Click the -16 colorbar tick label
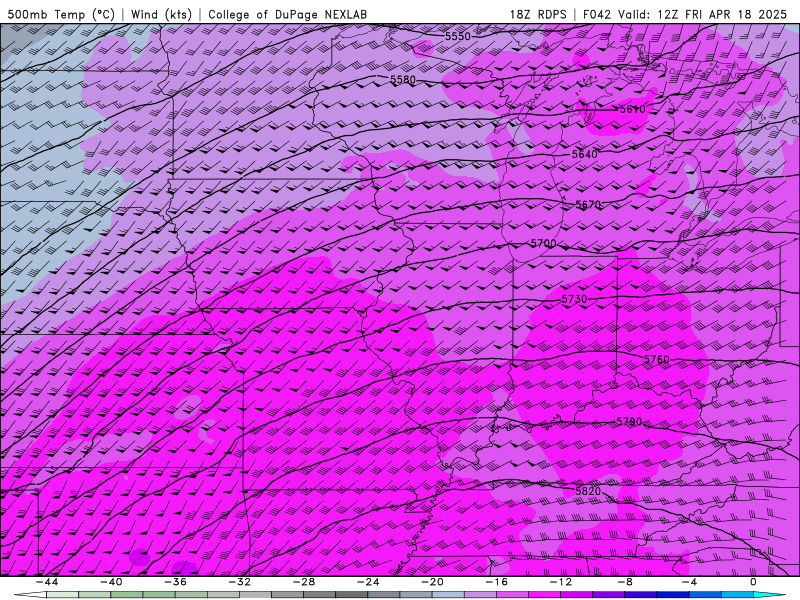Viewport: 800px width, 600px height. (x=496, y=582)
